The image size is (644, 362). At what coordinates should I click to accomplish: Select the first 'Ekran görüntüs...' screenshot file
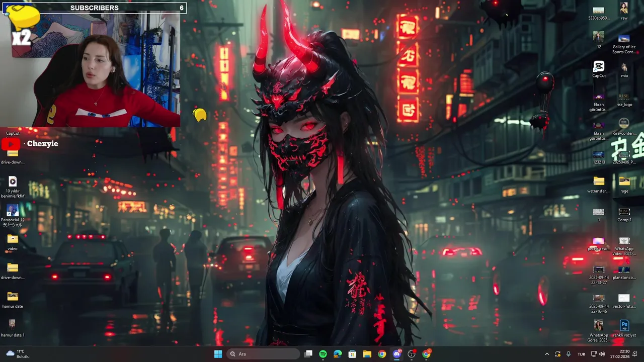599,102
